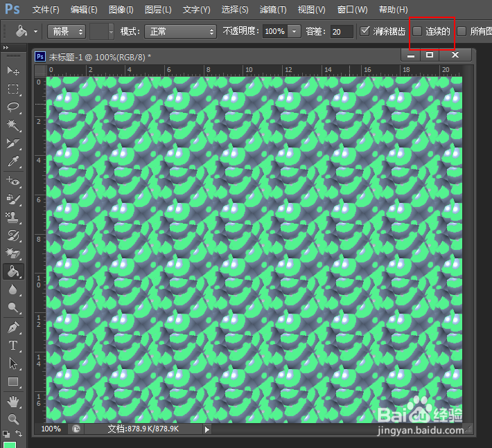Select the Crop tool
This screenshot has width=492, height=448.
click(13, 143)
